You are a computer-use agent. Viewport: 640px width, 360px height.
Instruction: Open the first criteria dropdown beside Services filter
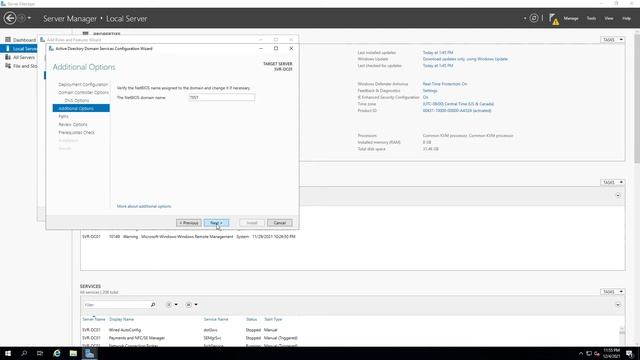pos(172,305)
